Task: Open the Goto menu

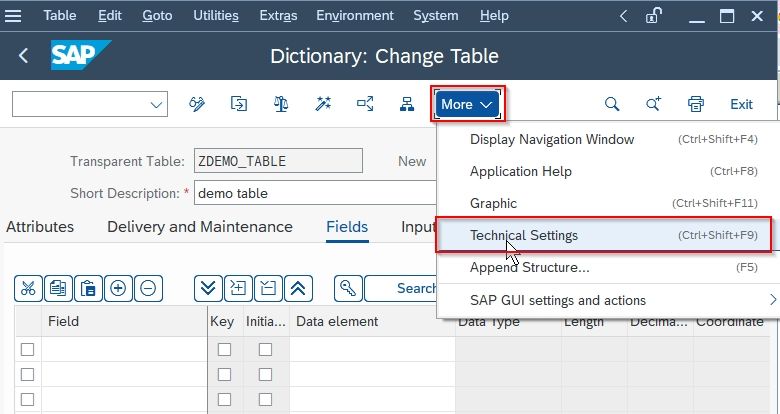Action: click(157, 16)
